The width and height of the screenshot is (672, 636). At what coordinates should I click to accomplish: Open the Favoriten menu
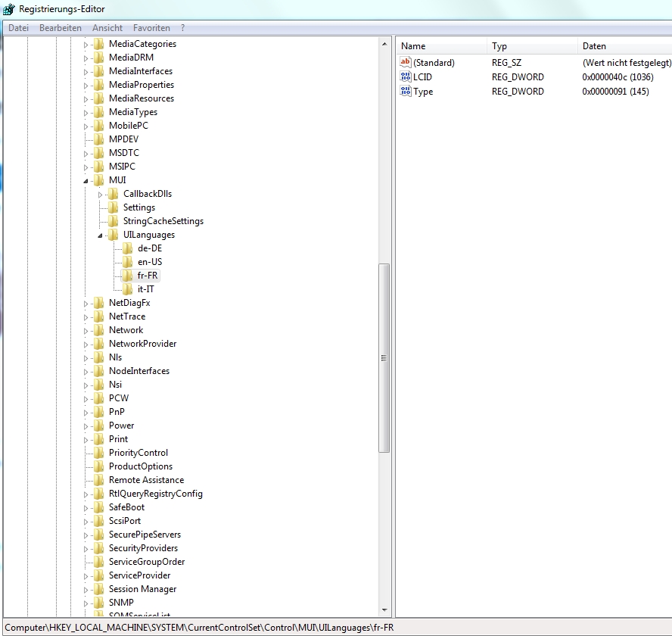pos(151,28)
